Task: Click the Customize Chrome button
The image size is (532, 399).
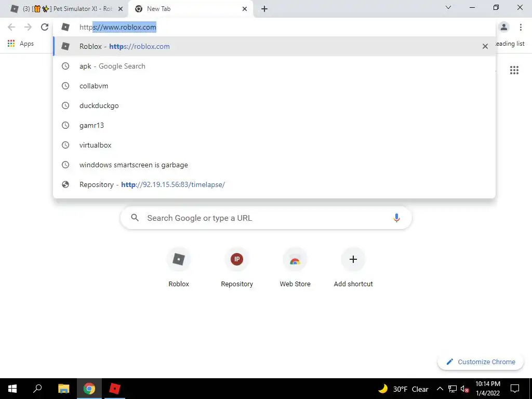Action: (481, 362)
